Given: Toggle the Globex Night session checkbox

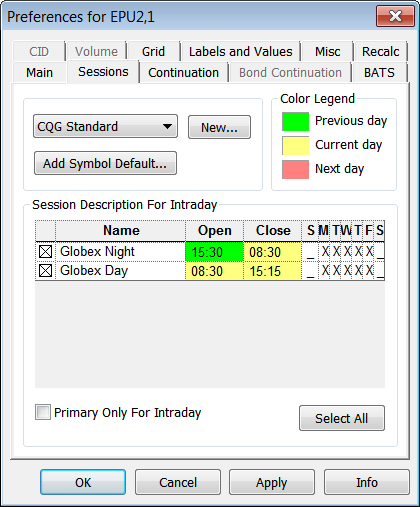Looking at the screenshot, I should click(x=45, y=251).
